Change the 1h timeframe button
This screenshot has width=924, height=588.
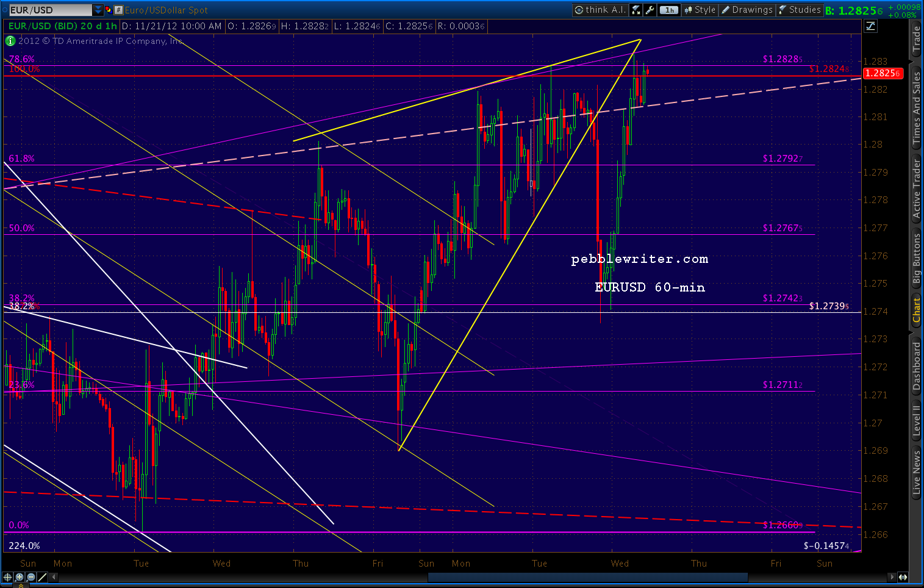click(x=669, y=10)
